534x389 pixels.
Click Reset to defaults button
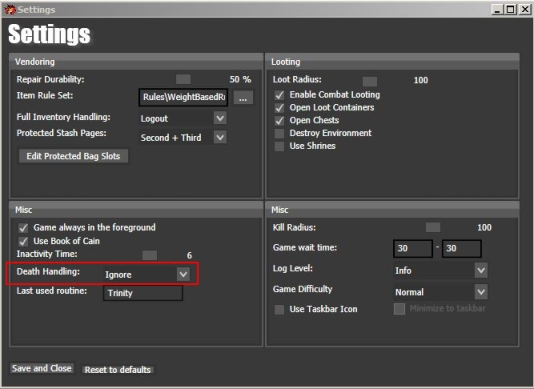coord(117,370)
